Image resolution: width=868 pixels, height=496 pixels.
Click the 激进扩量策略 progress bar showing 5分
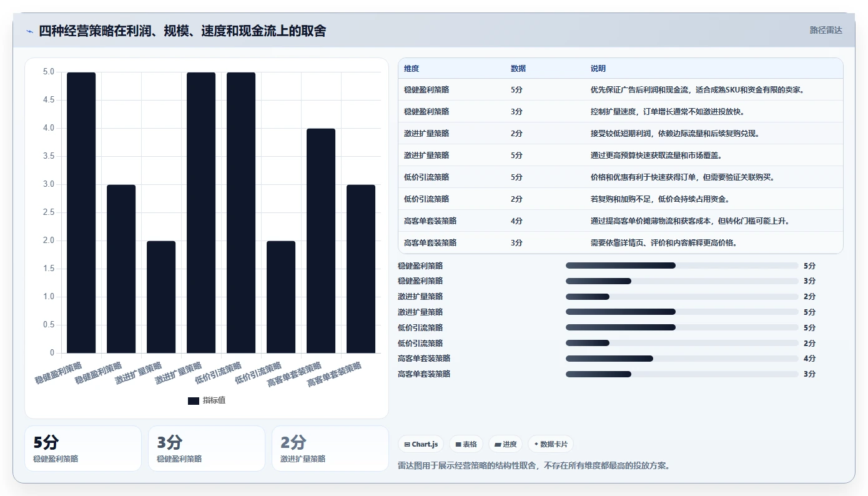click(x=682, y=312)
